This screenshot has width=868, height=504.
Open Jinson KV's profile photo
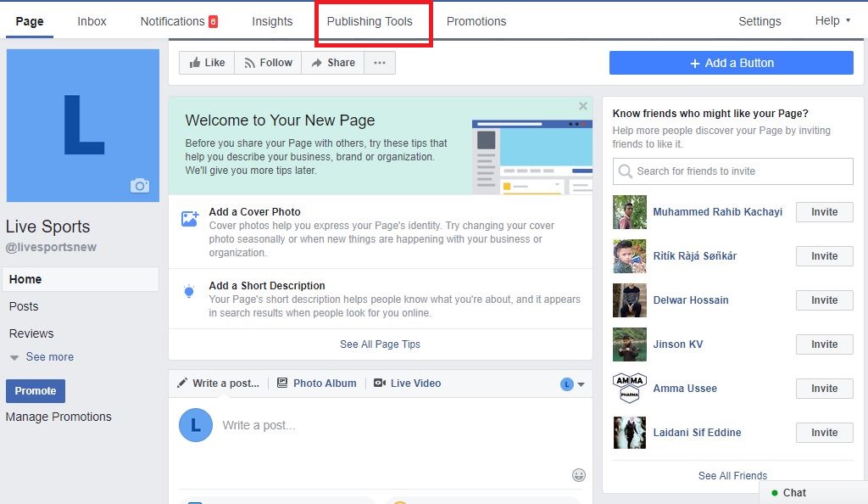click(630, 344)
